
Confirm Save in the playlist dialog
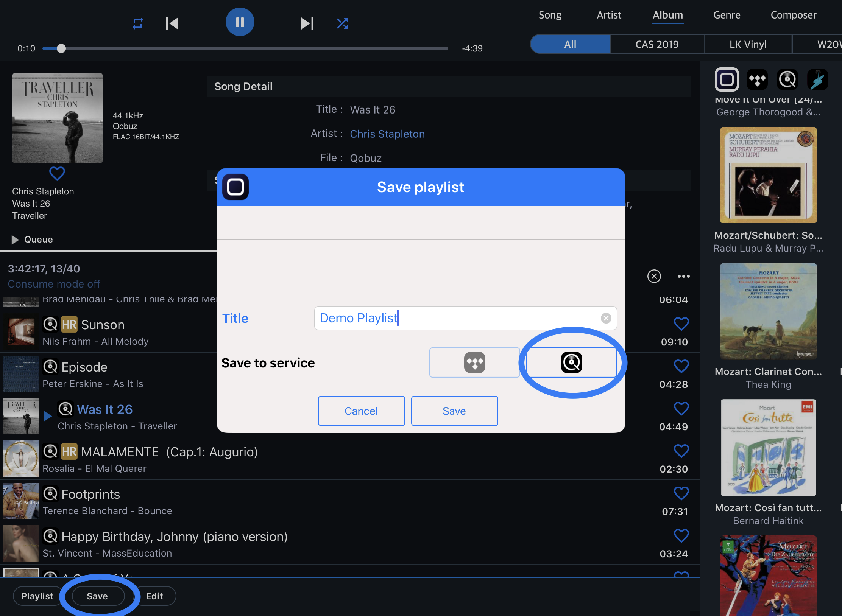pyautogui.click(x=454, y=411)
